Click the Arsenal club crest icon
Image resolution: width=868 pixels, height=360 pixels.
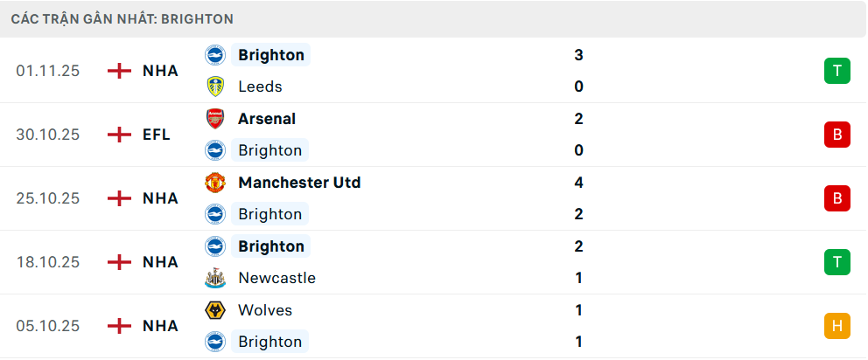[214, 119]
